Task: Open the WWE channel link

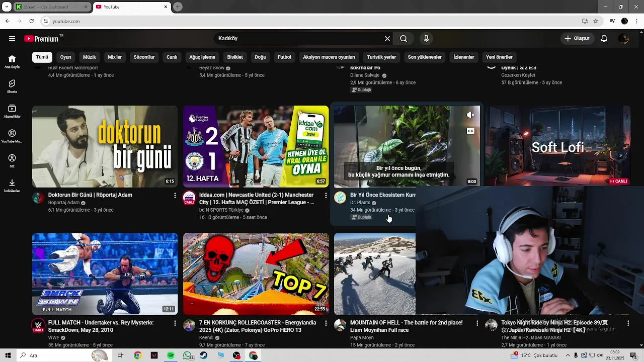Action: click(x=54, y=338)
